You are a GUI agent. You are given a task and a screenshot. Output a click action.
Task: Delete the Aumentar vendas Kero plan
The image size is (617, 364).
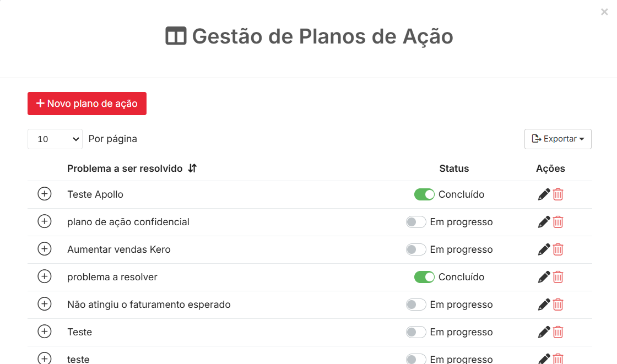[558, 249]
